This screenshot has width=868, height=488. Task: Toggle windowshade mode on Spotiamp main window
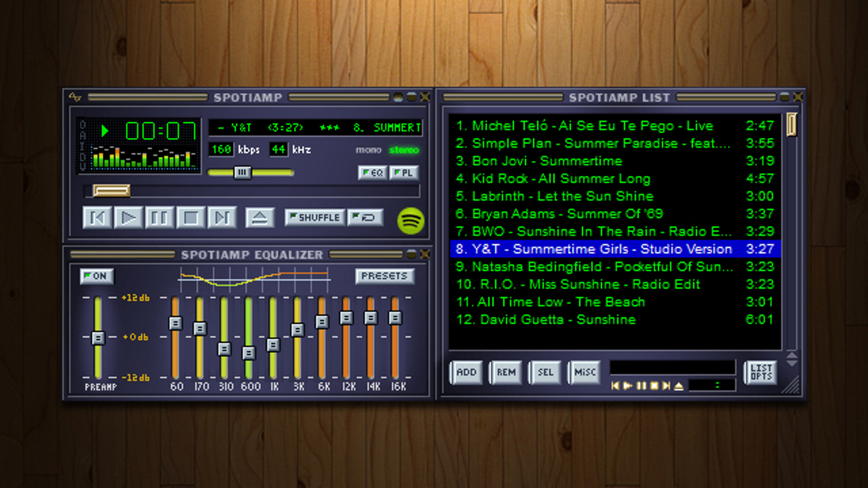pos(412,97)
